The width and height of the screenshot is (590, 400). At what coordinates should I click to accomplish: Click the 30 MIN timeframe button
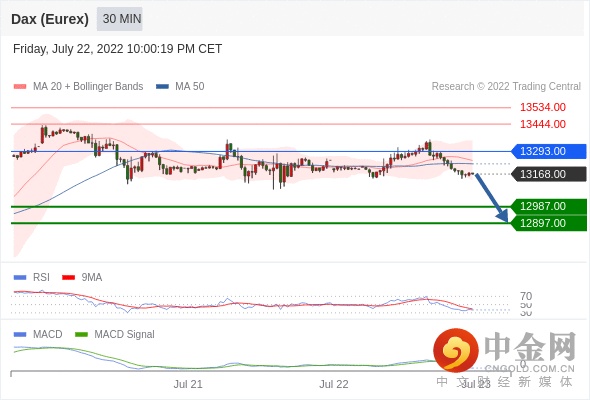pos(120,19)
